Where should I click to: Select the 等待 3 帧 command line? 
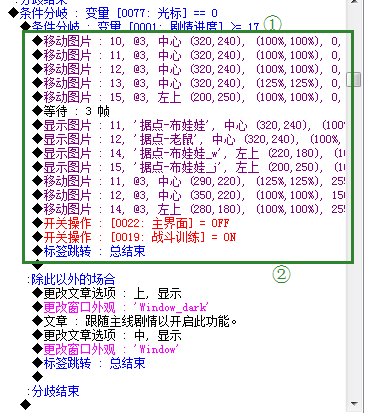tap(71, 111)
